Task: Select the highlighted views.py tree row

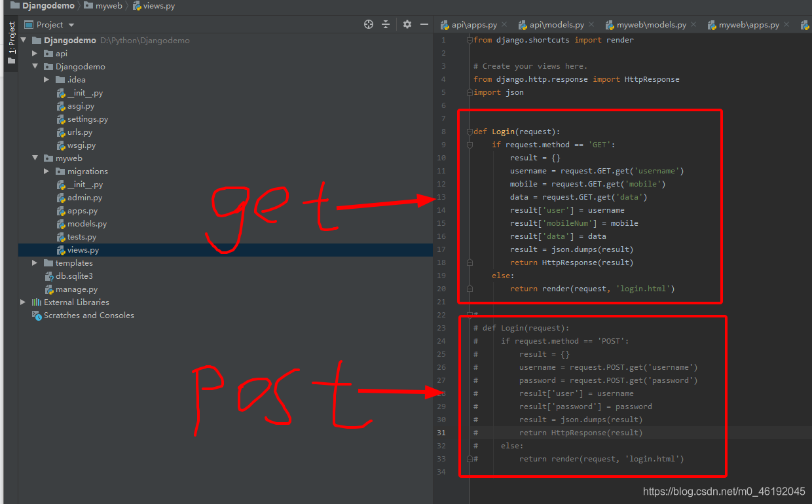Action: click(225, 250)
